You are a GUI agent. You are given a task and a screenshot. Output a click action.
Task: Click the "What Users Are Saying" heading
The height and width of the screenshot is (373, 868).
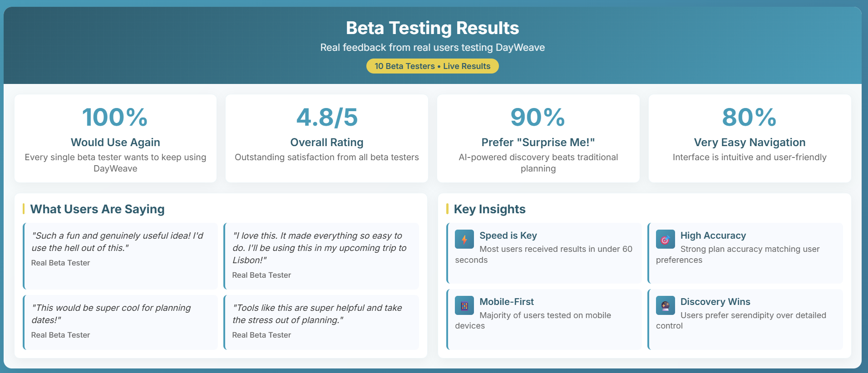tap(97, 209)
